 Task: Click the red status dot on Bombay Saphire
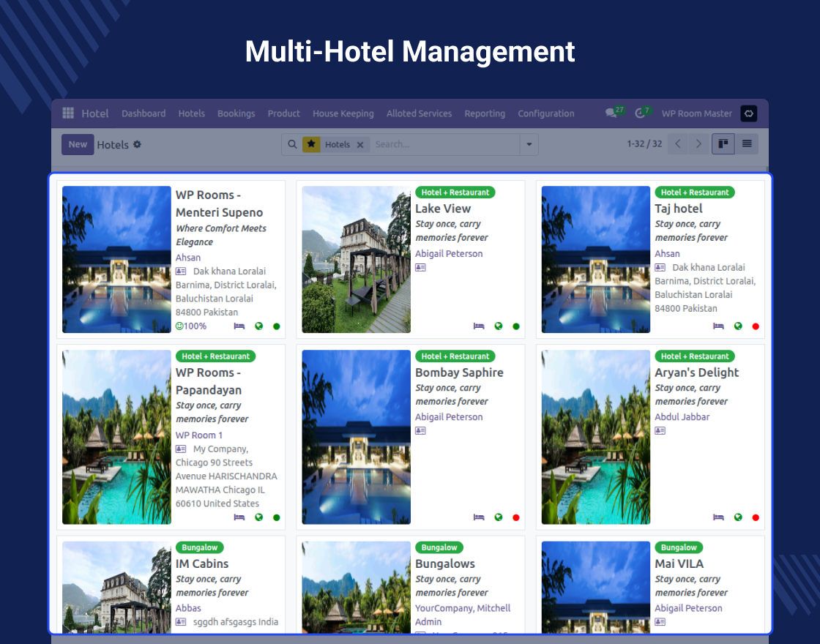pos(516,517)
